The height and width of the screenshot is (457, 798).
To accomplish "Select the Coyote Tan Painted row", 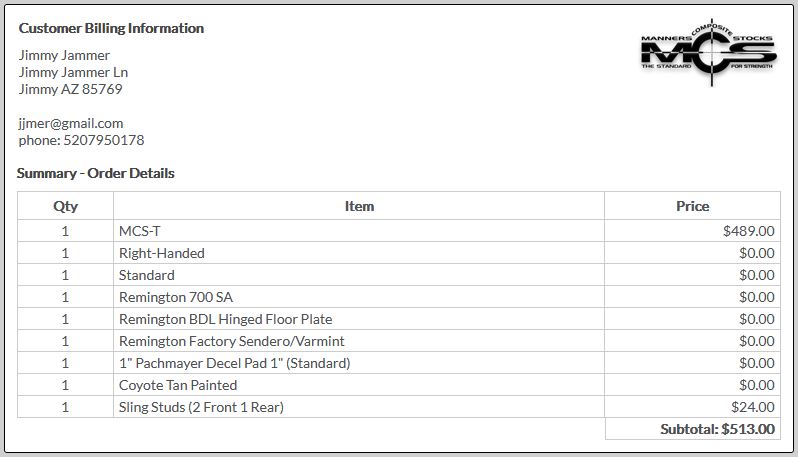I will pyautogui.click(x=398, y=385).
